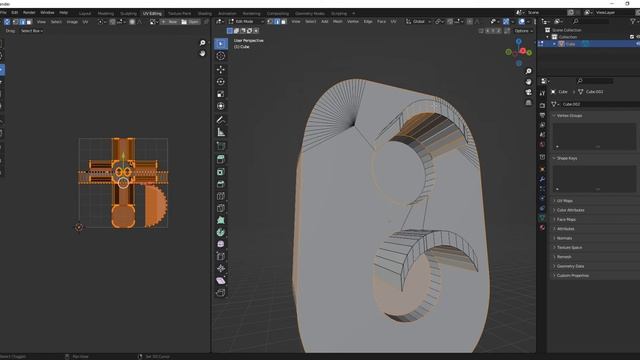
Task: Open the Help menu
Action: 63,13
